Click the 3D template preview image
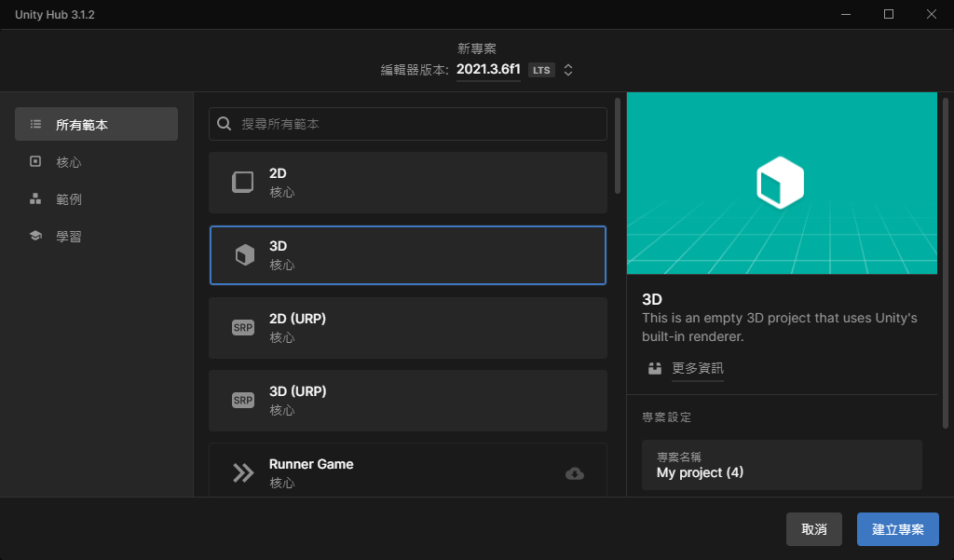This screenshot has height=560, width=954. (x=782, y=184)
